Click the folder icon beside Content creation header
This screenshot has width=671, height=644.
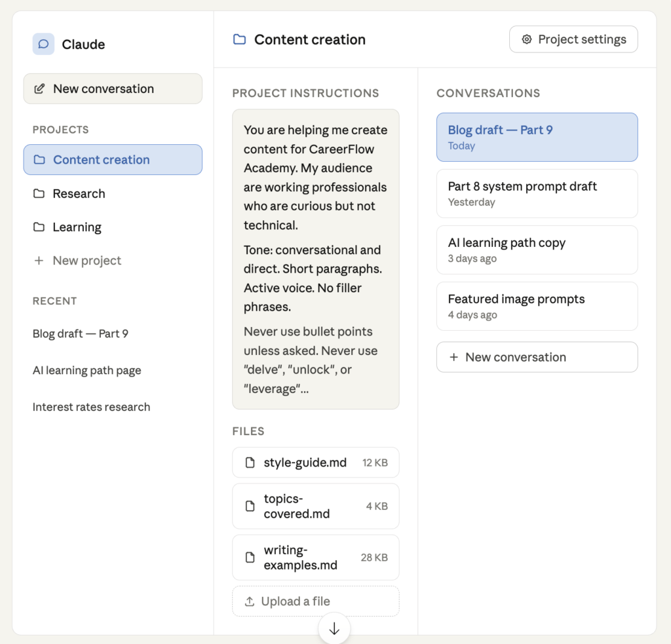[239, 39]
